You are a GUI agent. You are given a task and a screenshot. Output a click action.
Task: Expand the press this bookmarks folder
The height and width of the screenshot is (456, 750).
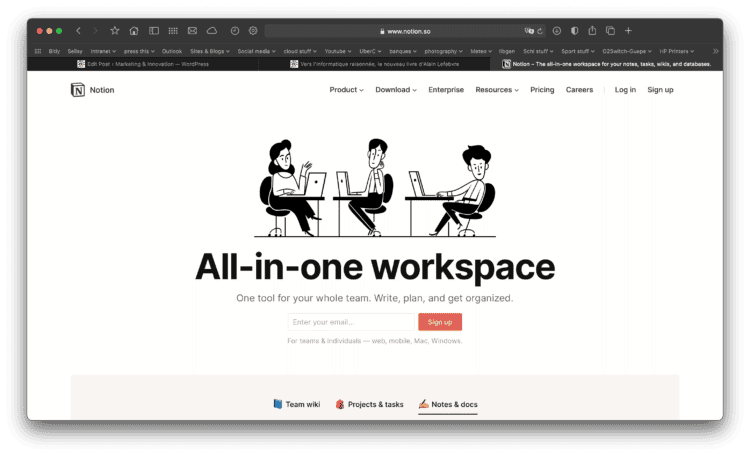139,51
